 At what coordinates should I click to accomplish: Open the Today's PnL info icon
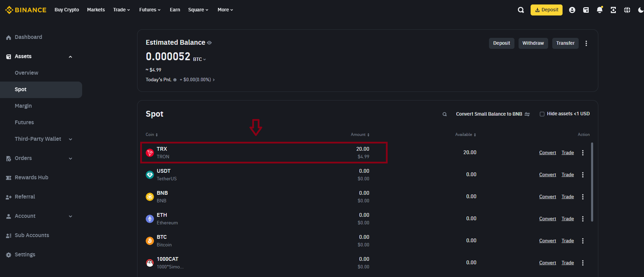175,80
